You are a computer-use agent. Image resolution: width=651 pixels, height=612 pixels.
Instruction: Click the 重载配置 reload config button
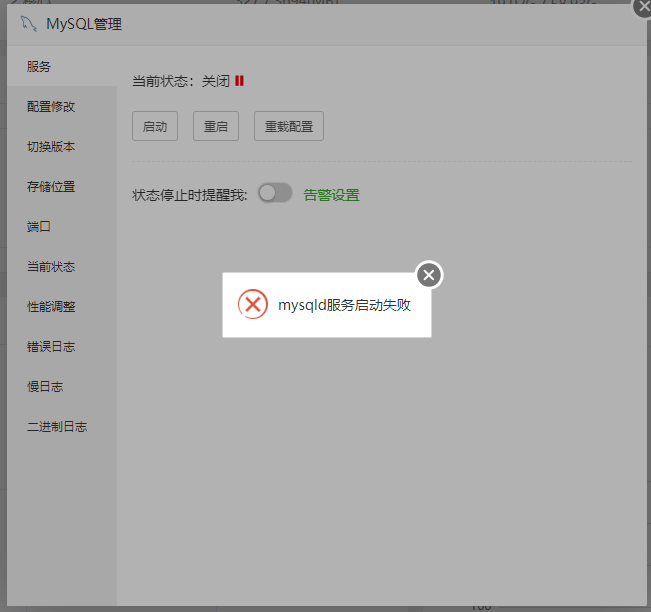pyautogui.click(x=289, y=126)
